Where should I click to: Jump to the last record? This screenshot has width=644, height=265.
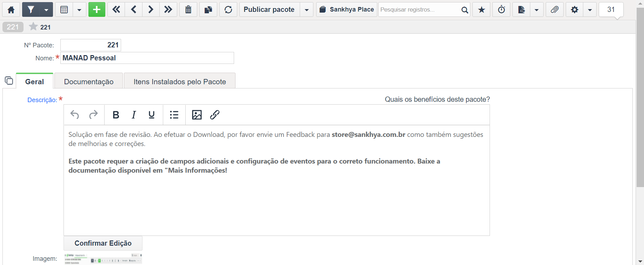168,9
